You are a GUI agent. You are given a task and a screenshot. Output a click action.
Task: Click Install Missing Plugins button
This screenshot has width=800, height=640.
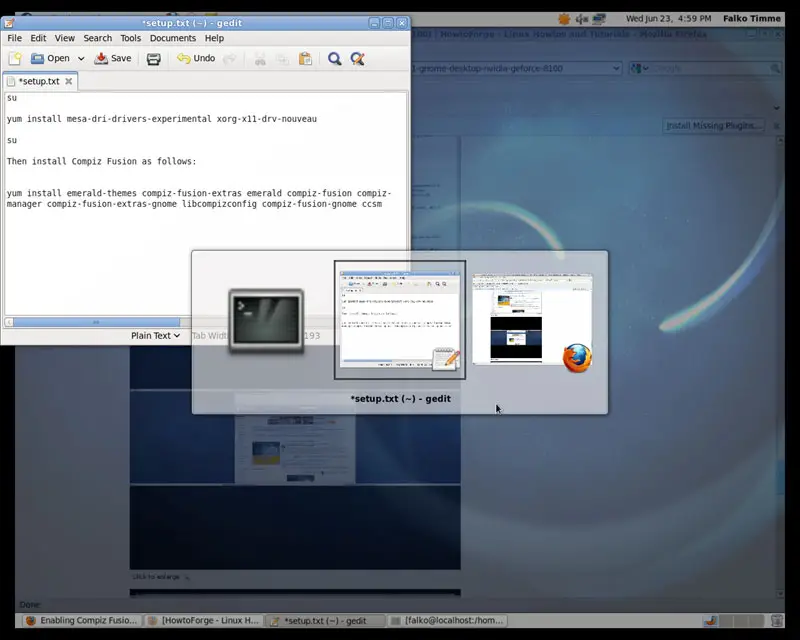pos(714,126)
